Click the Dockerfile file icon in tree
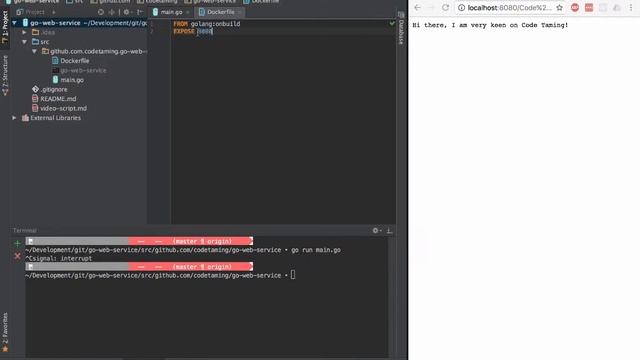The image size is (640, 360). [x=55, y=61]
